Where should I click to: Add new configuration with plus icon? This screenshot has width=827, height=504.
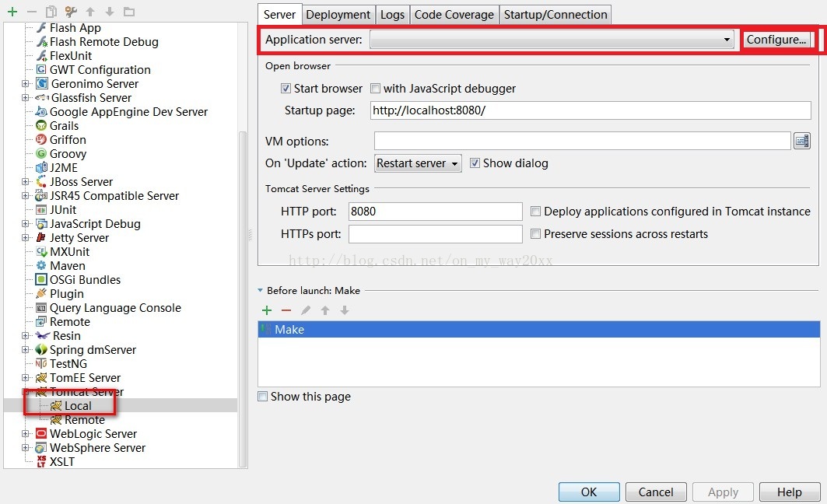(12, 12)
